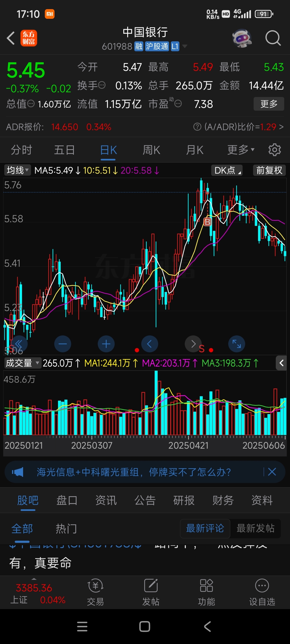Open 交易 trade icon
This screenshot has height=644, width=290.
tap(95, 592)
